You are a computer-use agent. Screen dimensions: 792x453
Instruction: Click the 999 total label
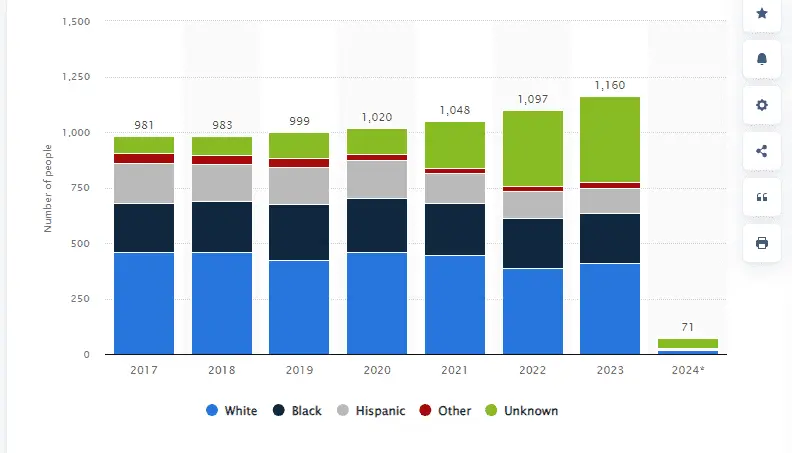coord(300,121)
